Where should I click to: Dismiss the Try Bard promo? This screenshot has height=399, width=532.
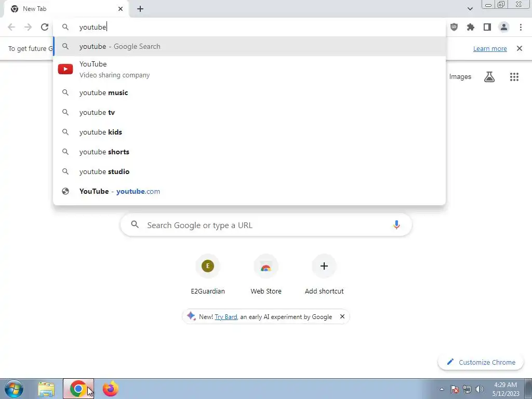[342, 316]
